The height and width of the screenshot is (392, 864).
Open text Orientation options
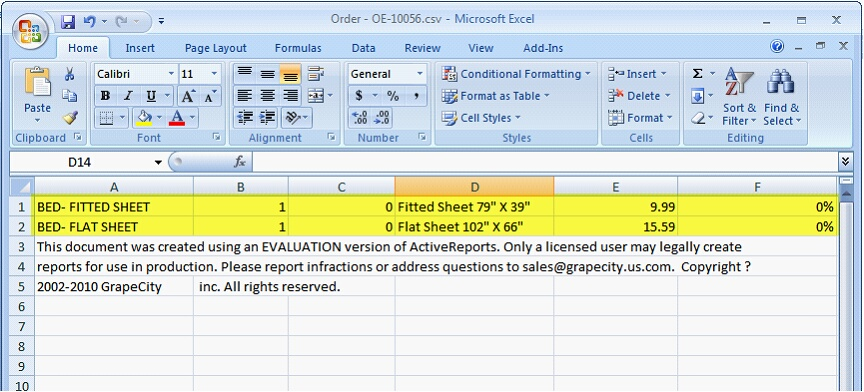tap(296, 117)
